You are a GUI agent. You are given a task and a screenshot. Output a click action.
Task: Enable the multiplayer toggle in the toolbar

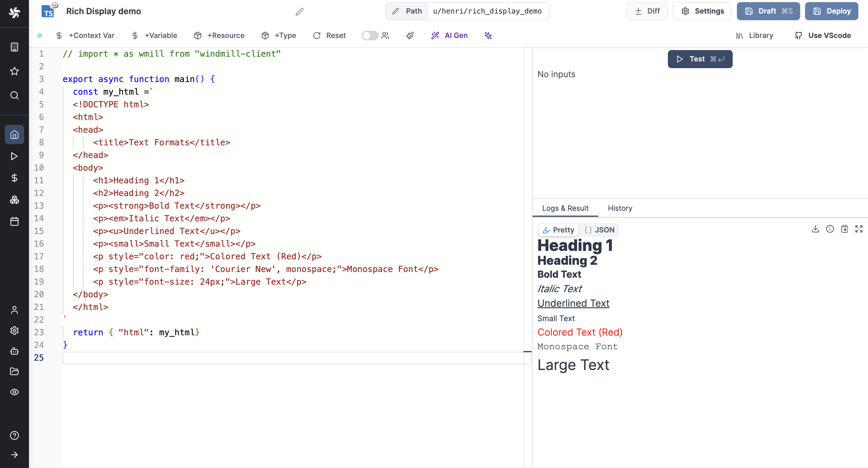coord(370,35)
